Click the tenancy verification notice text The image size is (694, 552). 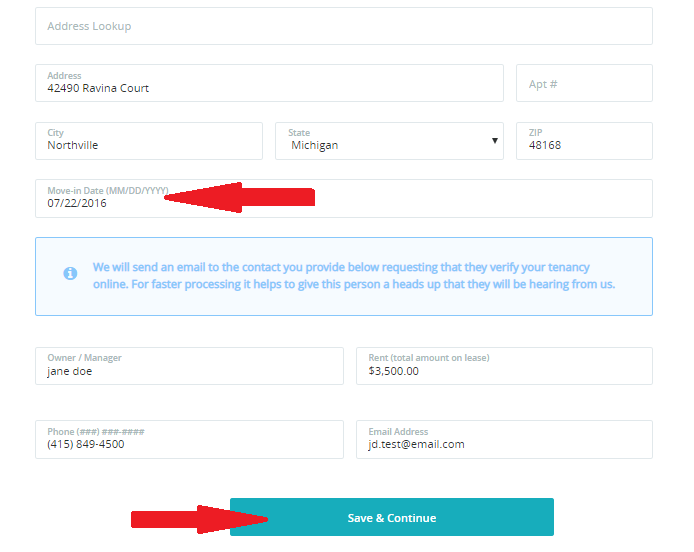353,276
